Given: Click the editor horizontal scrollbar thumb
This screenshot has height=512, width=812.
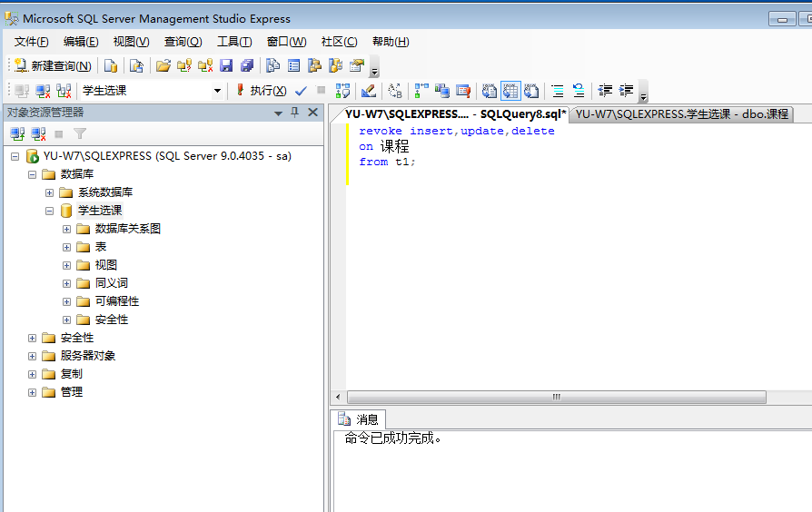Looking at the screenshot, I should [557, 397].
